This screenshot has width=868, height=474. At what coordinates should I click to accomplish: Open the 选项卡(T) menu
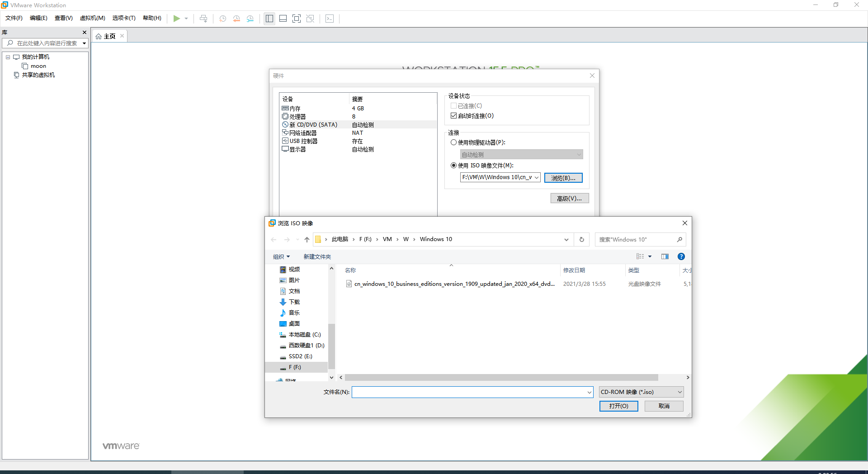pos(124,18)
